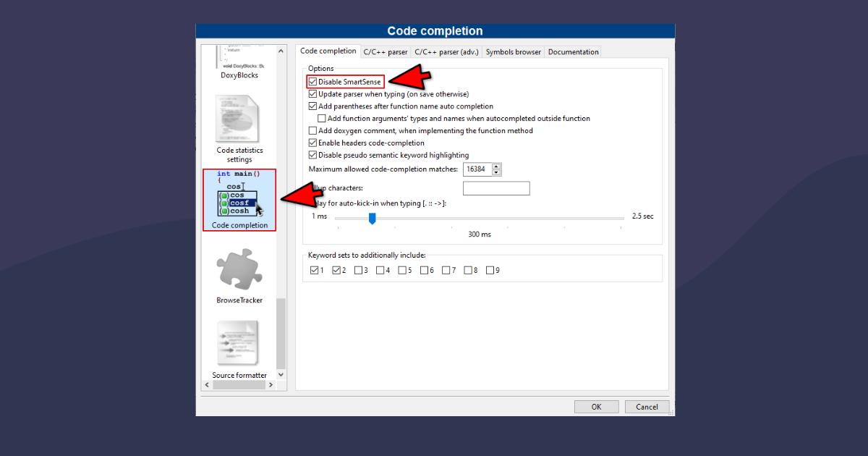This screenshot has height=456, width=868.
Task: Click the Cancel button
Action: click(647, 407)
